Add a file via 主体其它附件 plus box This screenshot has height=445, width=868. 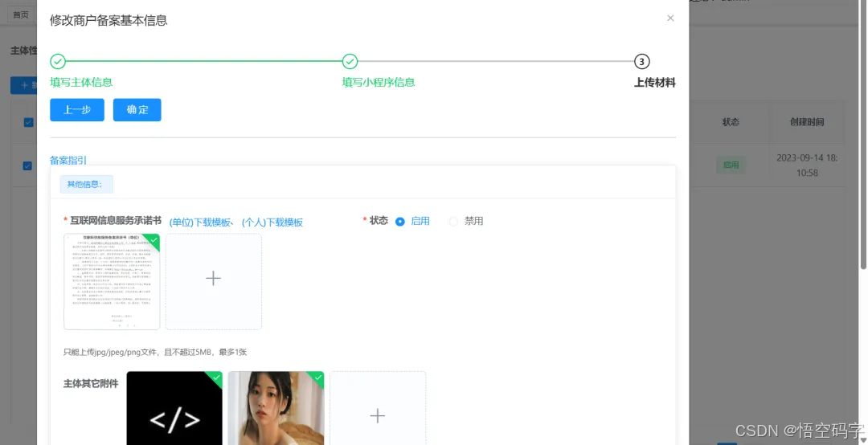(378, 408)
